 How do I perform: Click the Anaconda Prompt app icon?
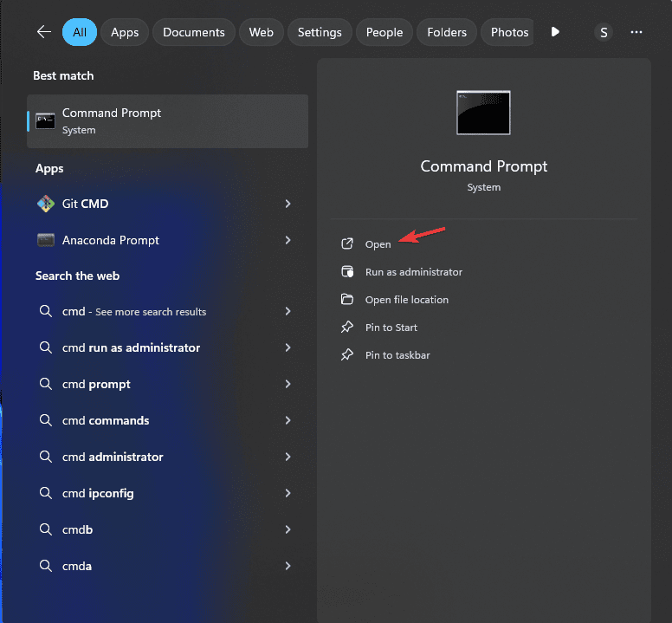pyautogui.click(x=46, y=240)
